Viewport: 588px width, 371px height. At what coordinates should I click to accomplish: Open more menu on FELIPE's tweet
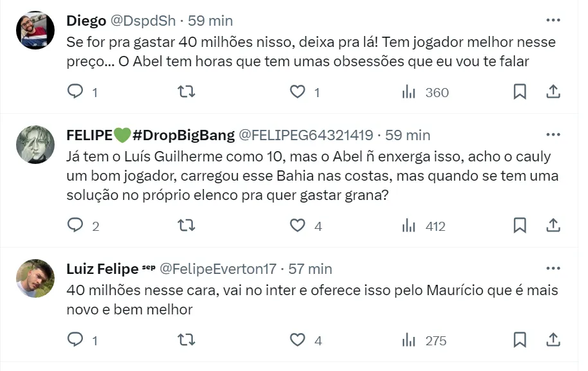pos(553,135)
